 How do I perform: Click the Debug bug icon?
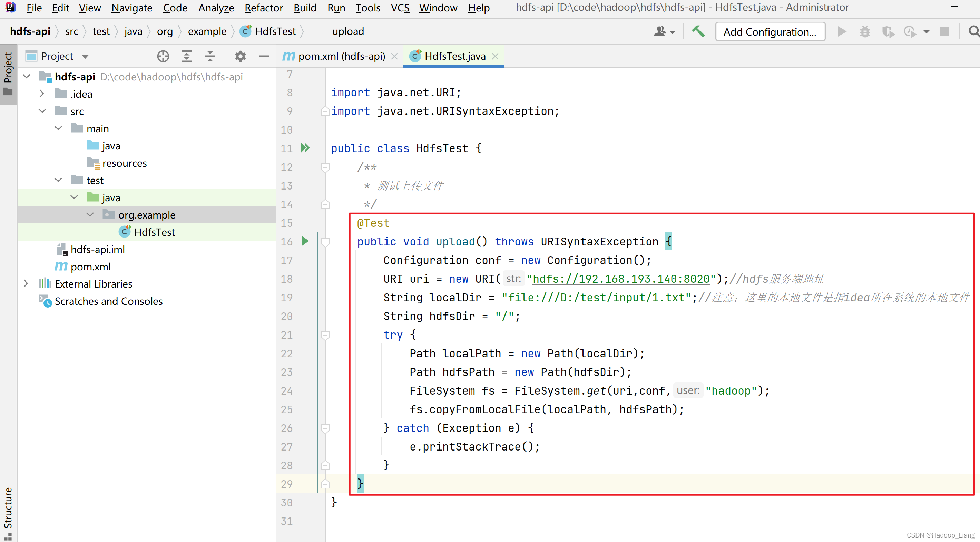click(x=865, y=32)
